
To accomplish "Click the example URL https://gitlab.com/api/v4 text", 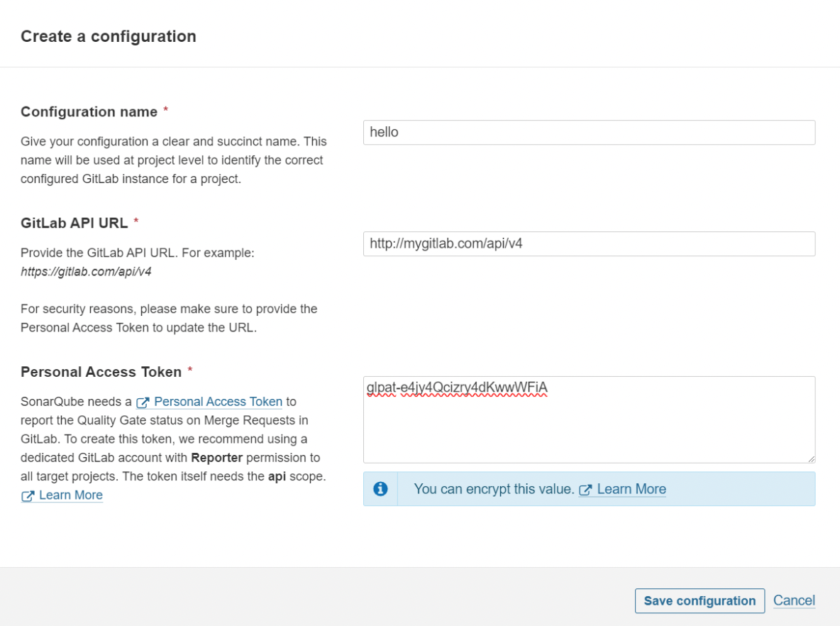I will pyautogui.click(x=86, y=271).
